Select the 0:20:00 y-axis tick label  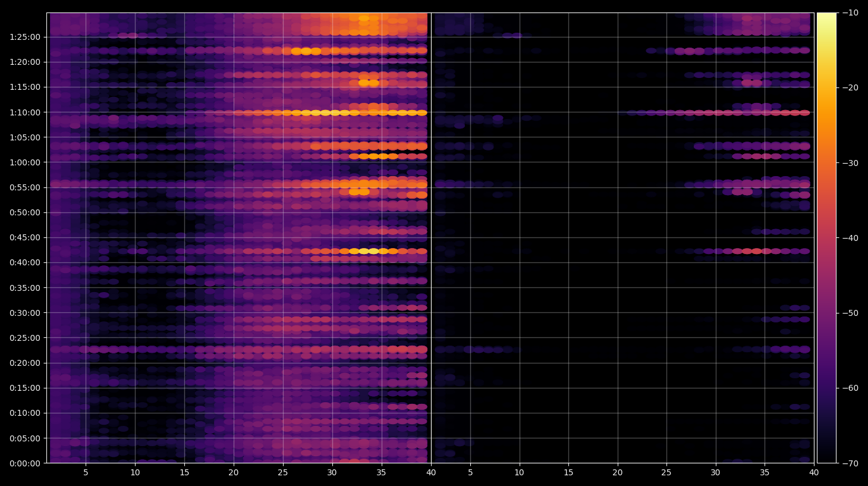pos(25,363)
